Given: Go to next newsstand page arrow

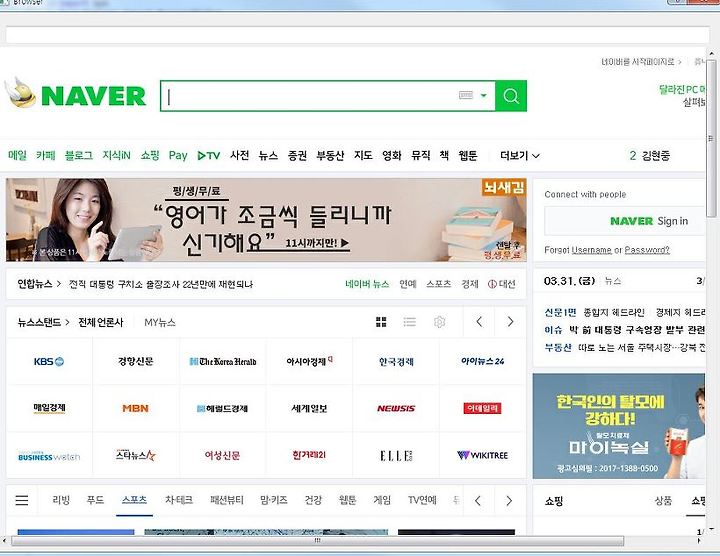Looking at the screenshot, I should pyautogui.click(x=510, y=322).
